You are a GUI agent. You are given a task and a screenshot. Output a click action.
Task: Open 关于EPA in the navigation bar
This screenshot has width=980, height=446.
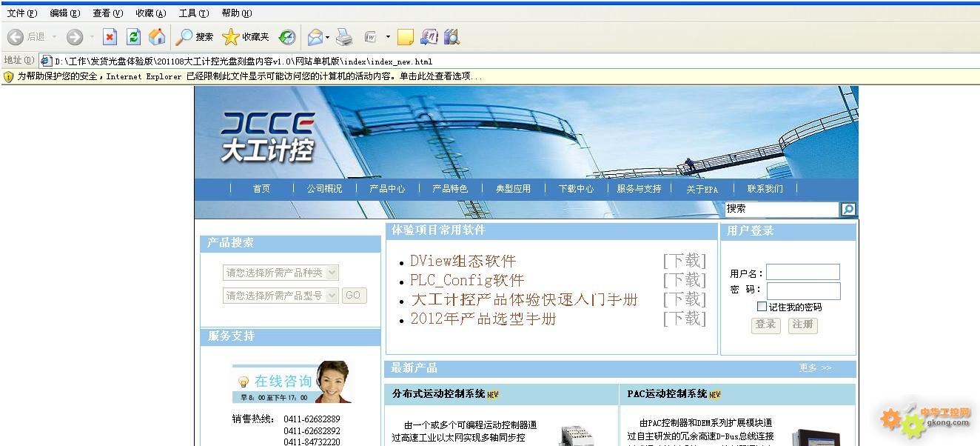(702, 189)
